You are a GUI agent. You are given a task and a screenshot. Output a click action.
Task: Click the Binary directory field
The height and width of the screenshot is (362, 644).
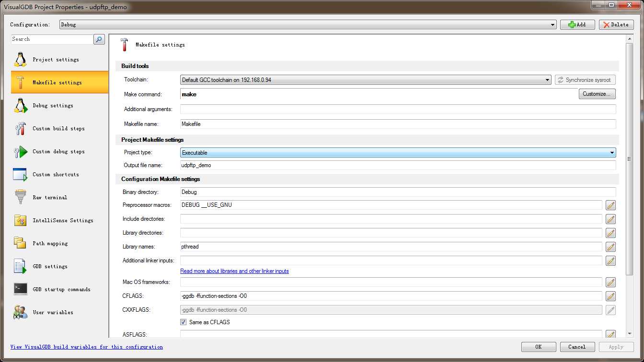(398, 192)
